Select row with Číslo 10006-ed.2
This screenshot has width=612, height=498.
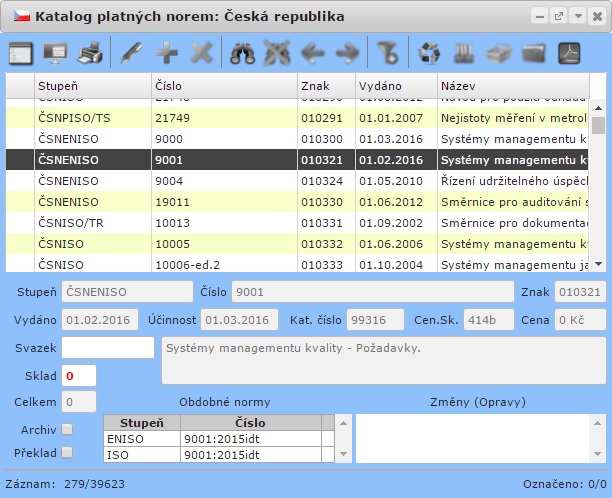(297, 264)
